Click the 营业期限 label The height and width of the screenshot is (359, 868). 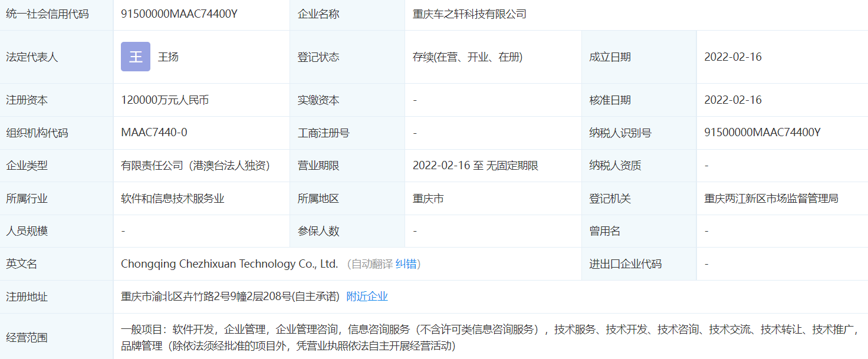(x=318, y=166)
